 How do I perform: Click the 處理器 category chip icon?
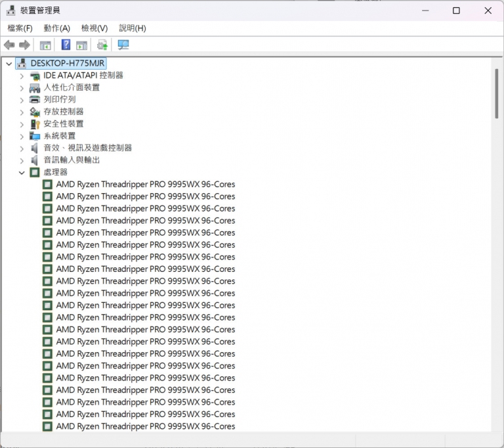tap(35, 172)
